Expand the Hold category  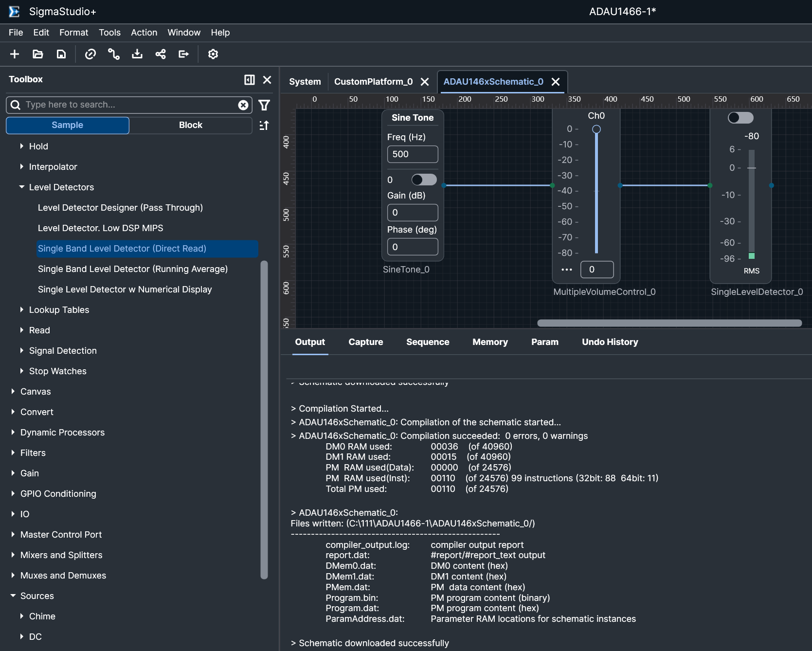pos(22,146)
